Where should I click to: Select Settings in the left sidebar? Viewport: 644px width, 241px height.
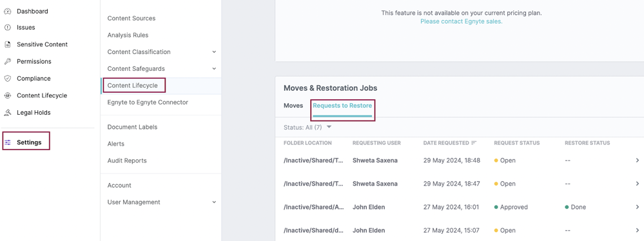(29, 142)
